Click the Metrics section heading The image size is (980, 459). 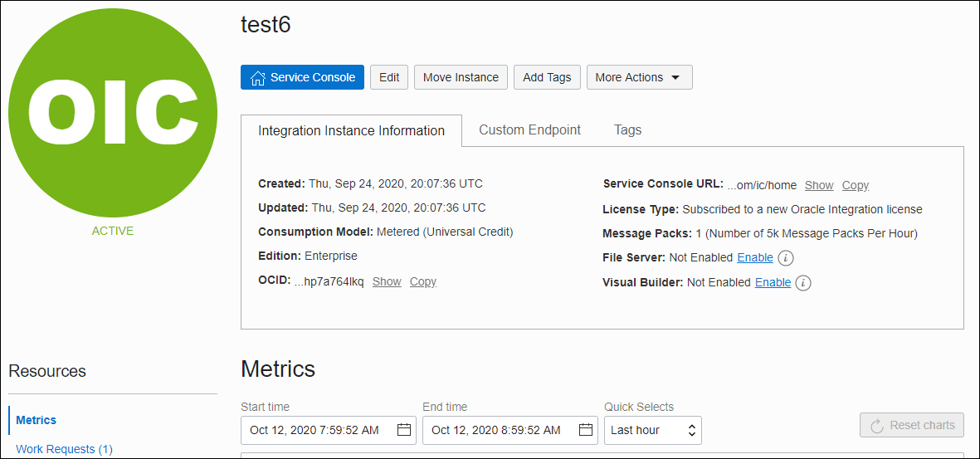click(x=278, y=369)
